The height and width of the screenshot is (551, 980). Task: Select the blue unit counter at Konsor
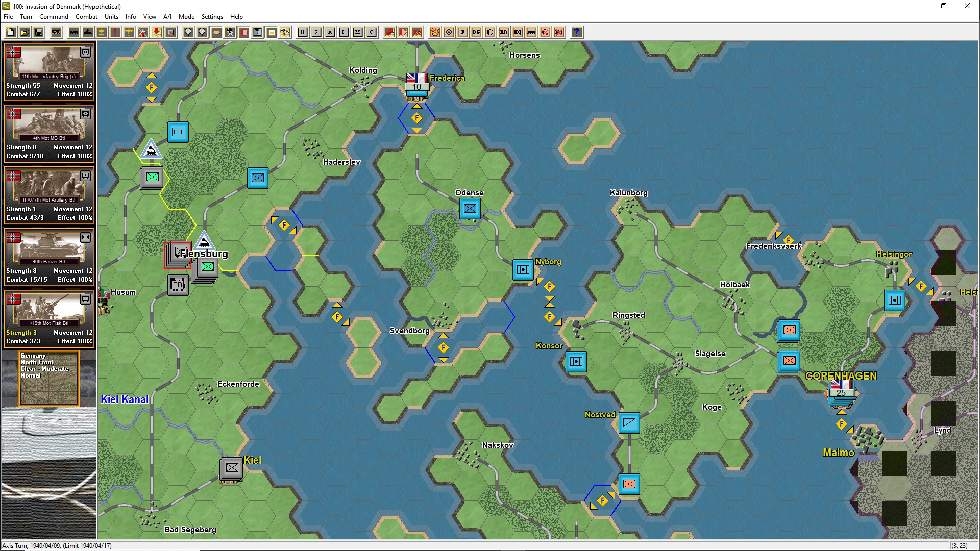click(x=576, y=362)
